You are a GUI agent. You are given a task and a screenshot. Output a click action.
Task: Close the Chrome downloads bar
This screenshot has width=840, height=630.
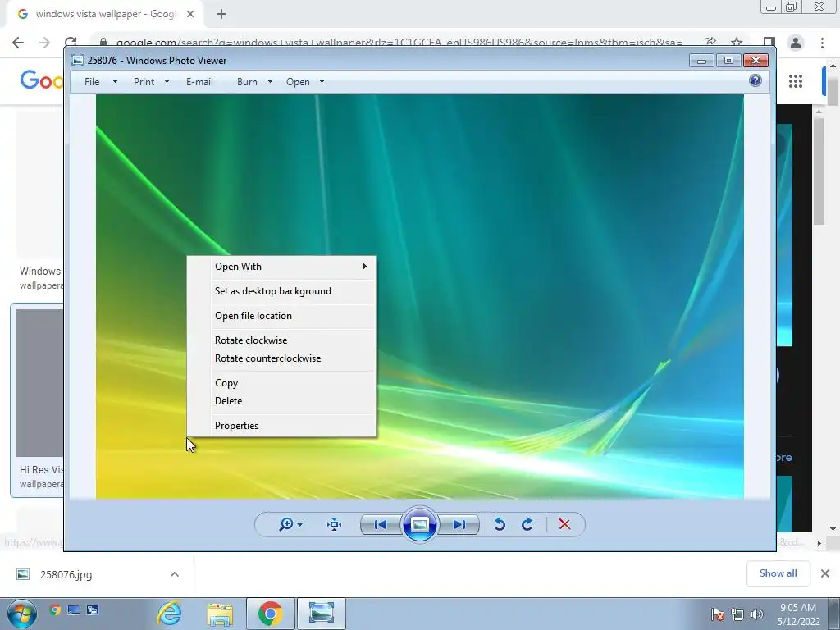825,573
